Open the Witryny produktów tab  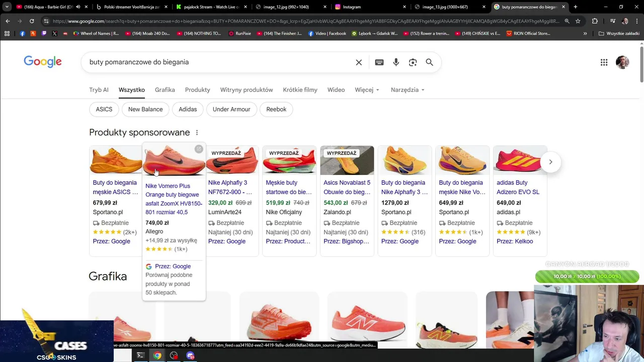click(247, 90)
